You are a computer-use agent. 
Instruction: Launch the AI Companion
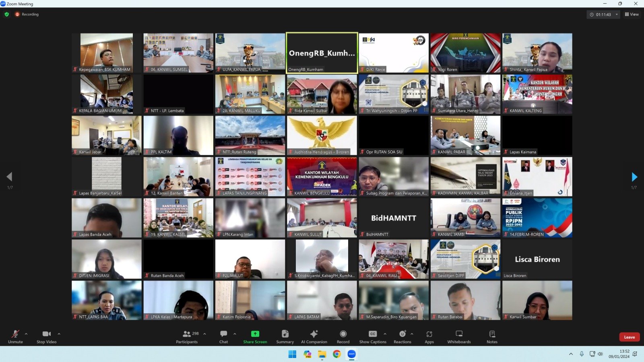pos(314,337)
